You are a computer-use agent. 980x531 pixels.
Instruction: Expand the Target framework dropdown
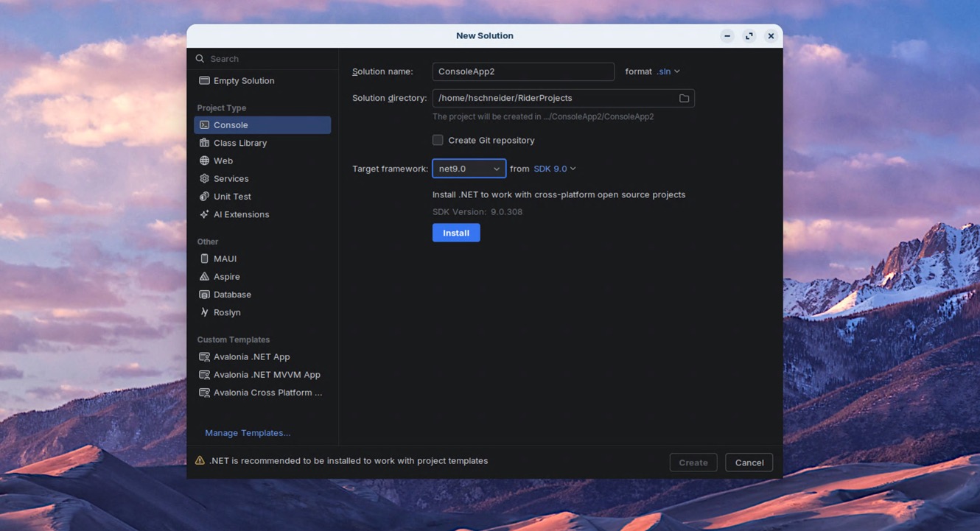tap(469, 168)
